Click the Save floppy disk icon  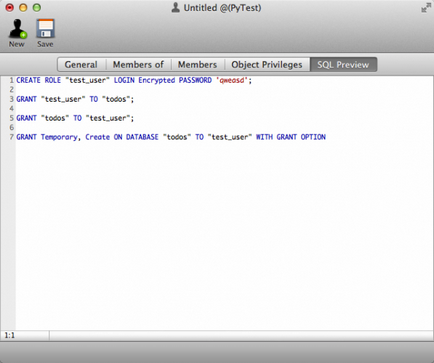pos(45,29)
